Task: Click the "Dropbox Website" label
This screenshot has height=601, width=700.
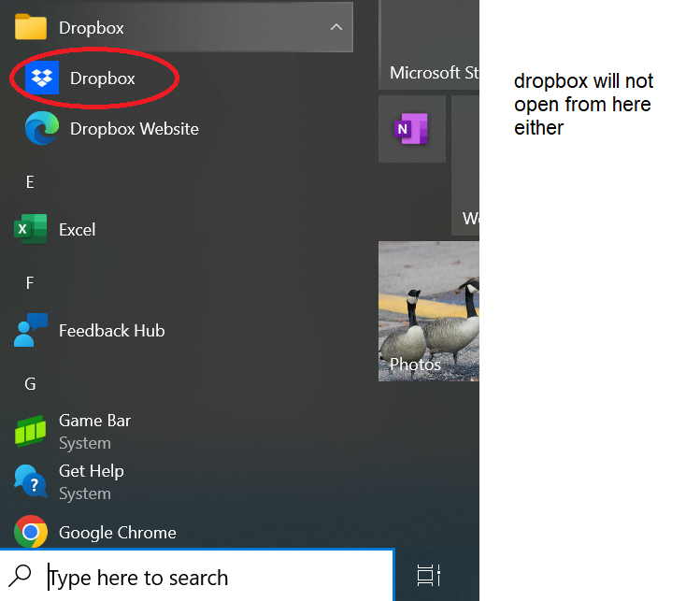Action: [135, 129]
